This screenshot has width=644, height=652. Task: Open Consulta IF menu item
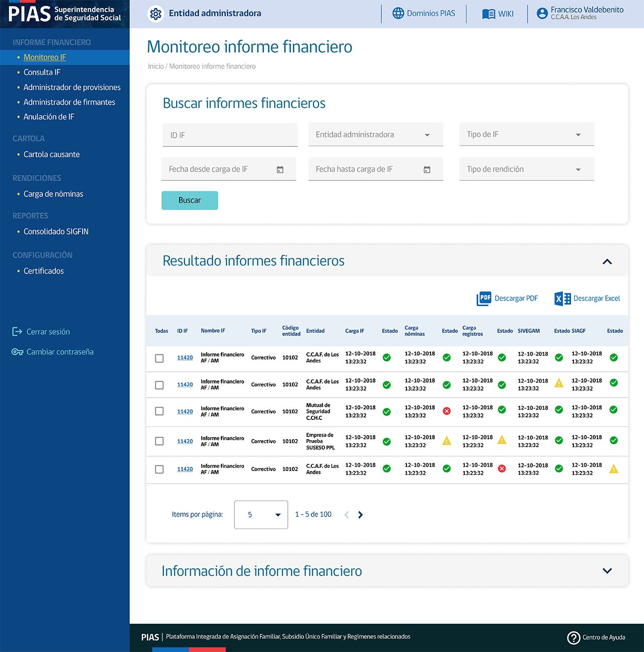pos(42,73)
